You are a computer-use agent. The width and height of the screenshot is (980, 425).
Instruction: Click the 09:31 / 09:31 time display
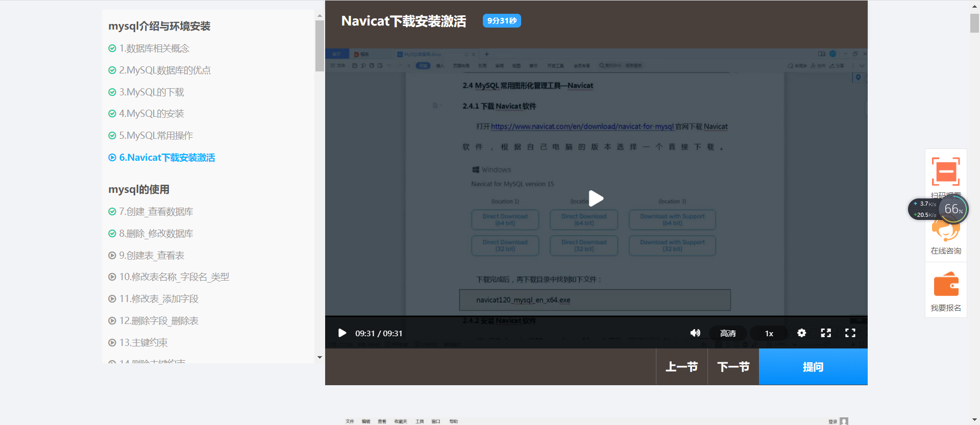click(x=379, y=333)
